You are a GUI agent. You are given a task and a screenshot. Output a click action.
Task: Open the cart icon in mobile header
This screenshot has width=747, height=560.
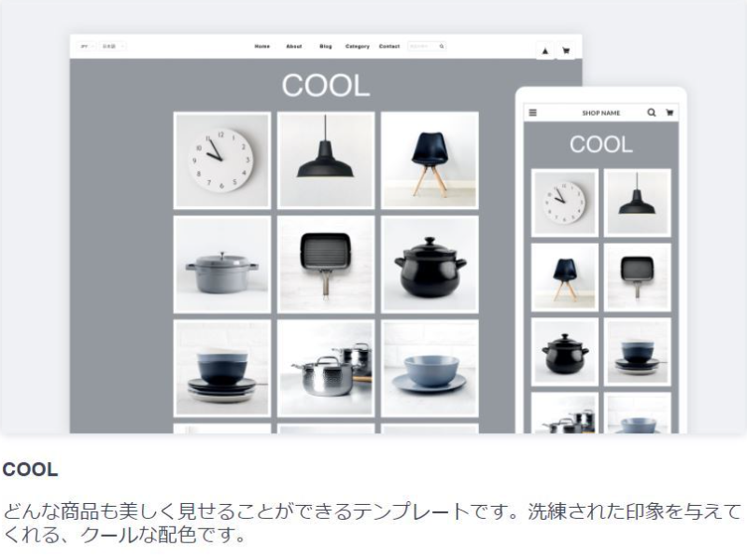[x=670, y=113]
